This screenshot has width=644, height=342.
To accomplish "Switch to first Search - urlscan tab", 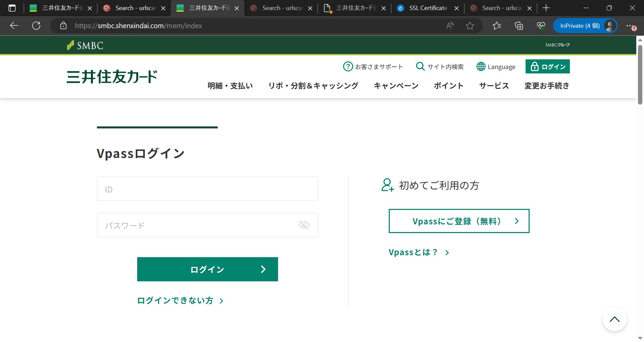I will pos(134,8).
